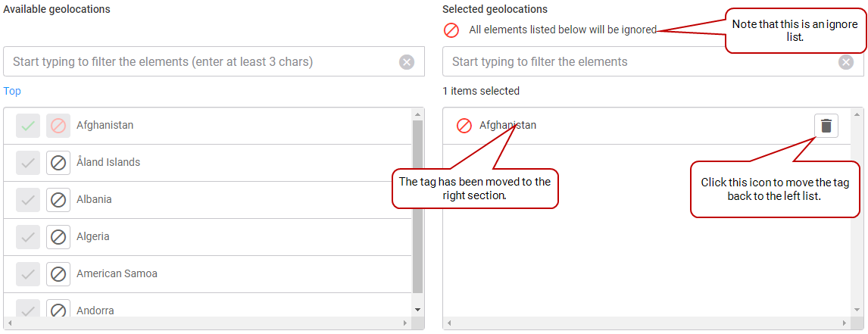
Task: Click into the available geolocations filter input
Action: tap(202, 61)
